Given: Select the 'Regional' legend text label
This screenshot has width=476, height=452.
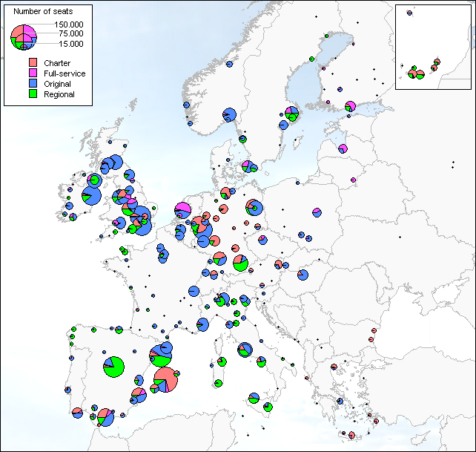Looking at the screenshot, I should coord(59,94).
